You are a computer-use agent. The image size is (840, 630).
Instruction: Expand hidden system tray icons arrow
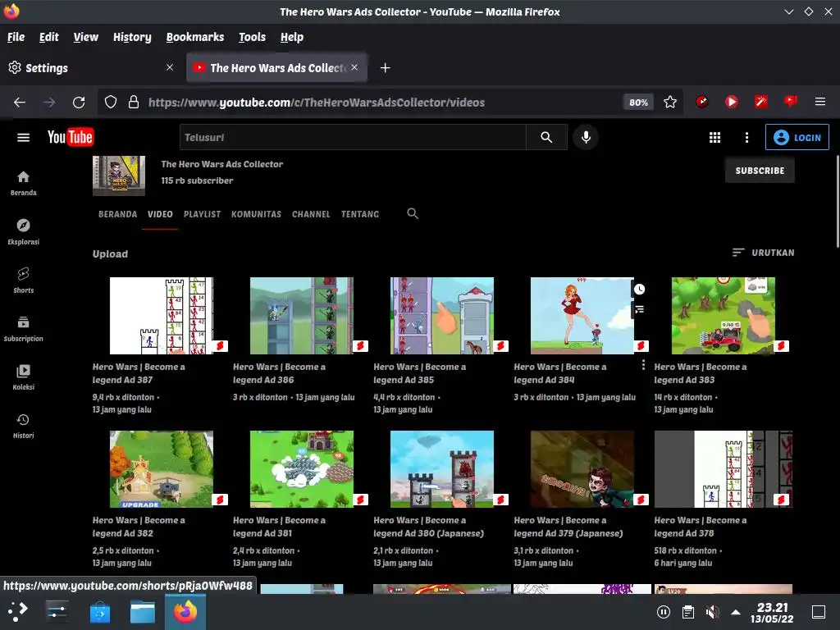(736, 612)
